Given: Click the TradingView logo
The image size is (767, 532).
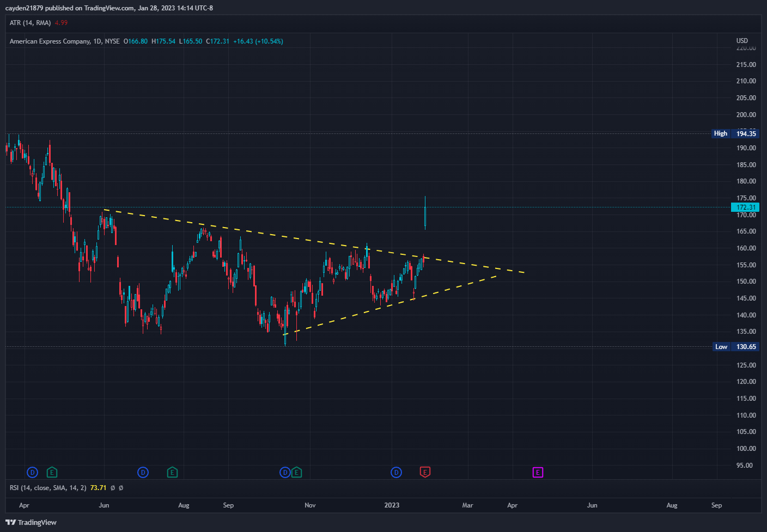Looking at the screenshot, I should [31, 522].
